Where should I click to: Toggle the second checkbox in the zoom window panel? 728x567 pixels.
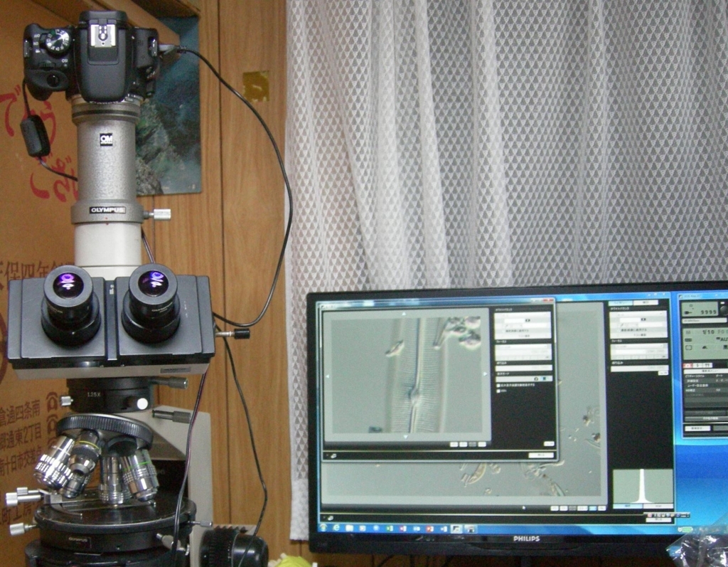point(498,391)
